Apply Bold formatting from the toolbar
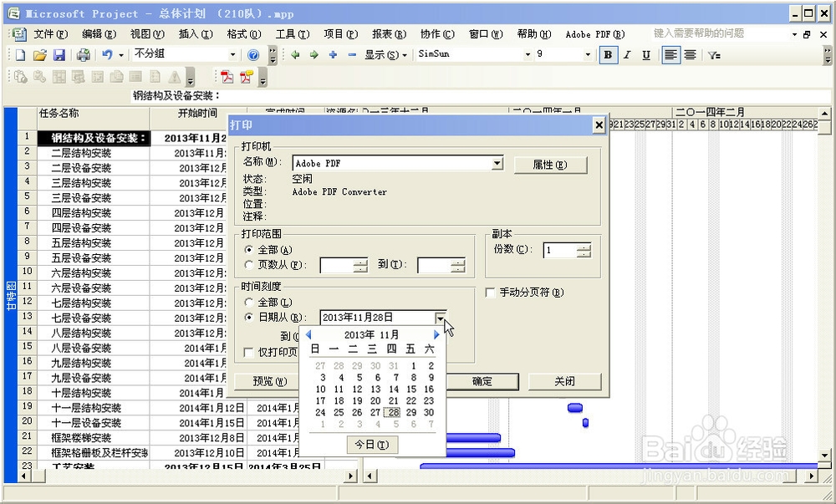The height and width of the screenshot is (504, 836). click(608, 54)
